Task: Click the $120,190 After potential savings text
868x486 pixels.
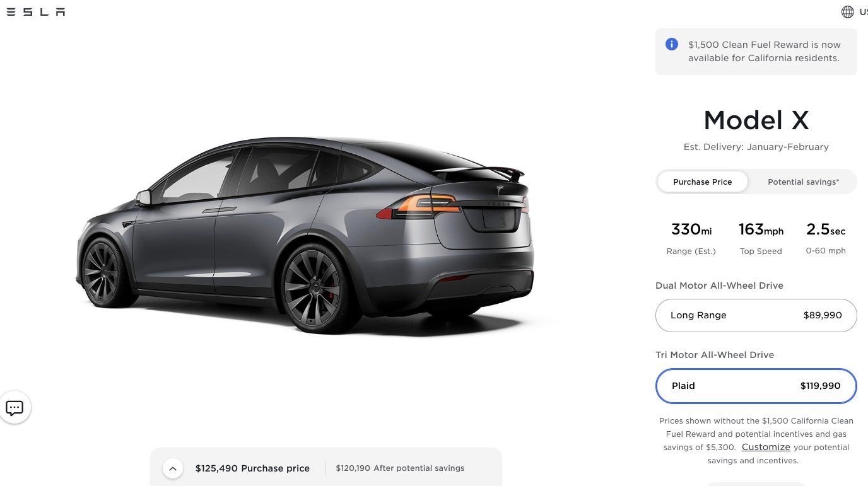Action: 400,468
